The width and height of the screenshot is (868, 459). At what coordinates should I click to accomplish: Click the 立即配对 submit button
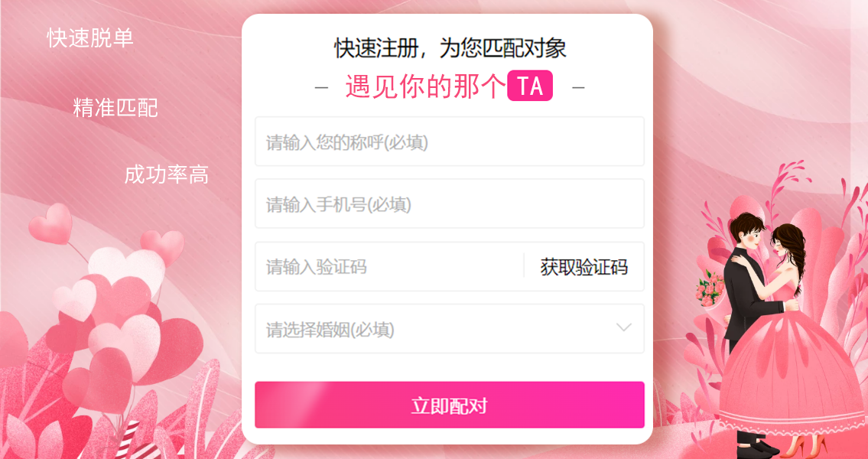450,405
